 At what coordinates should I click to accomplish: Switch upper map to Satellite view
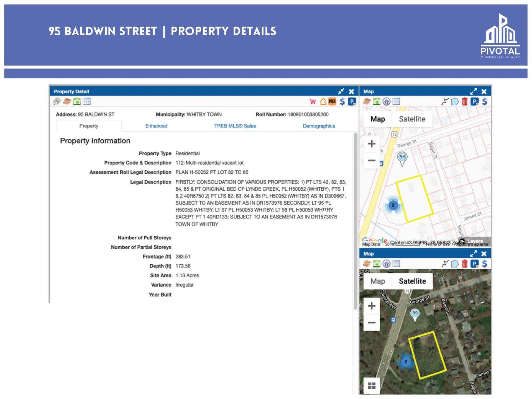tap(412, 119)
